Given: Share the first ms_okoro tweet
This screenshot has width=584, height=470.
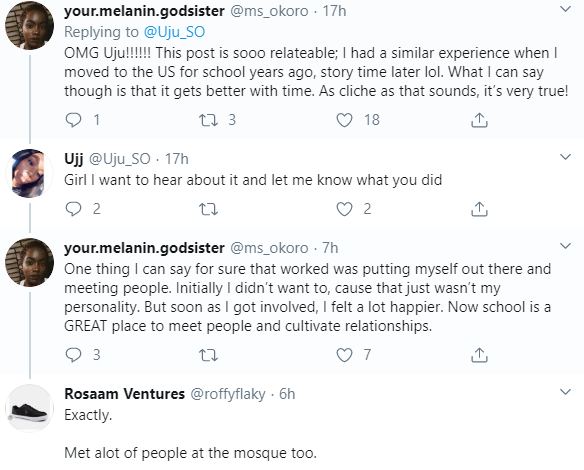Looking at the screenshot, I should pyautogui.click(x=479, y=120).
